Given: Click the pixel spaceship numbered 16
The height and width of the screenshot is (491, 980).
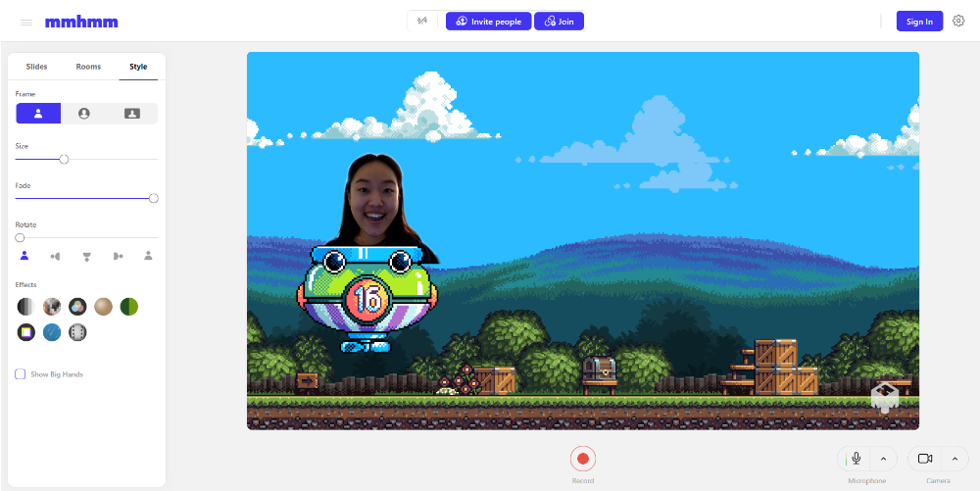Looking at the screenshot, I should pyautogui.click(x=367, y=299).
